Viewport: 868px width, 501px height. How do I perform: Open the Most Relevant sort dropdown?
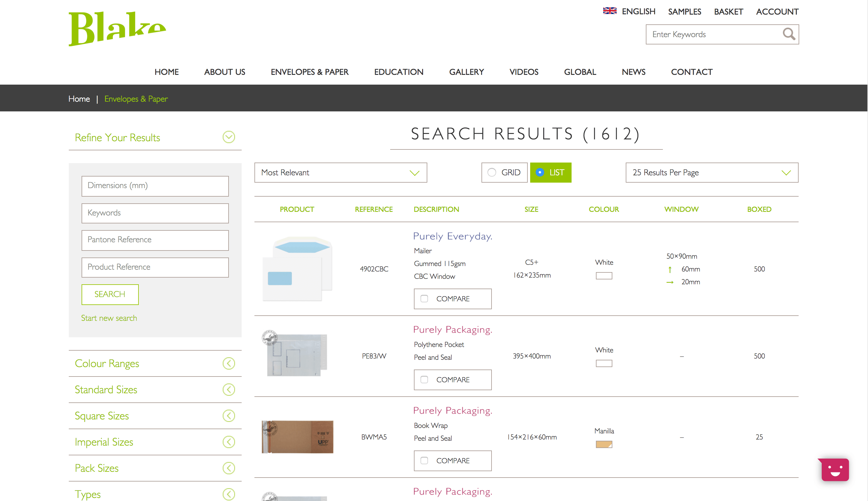341,173
